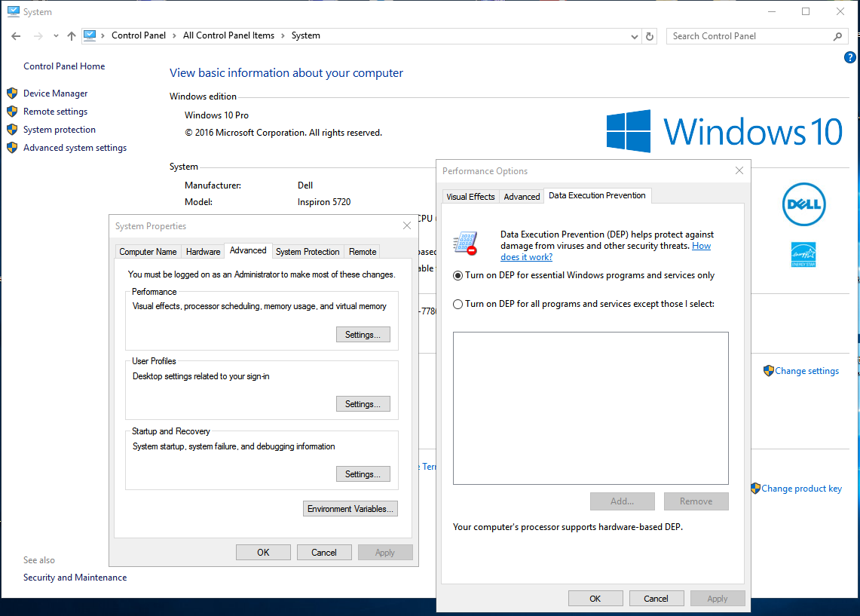860x616 pixels.
Task: Open the 'How does it work?' link
Action: point(526,257)
